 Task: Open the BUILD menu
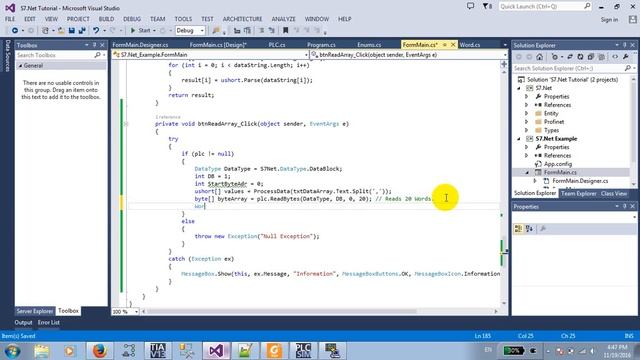[x=106, y=19]
